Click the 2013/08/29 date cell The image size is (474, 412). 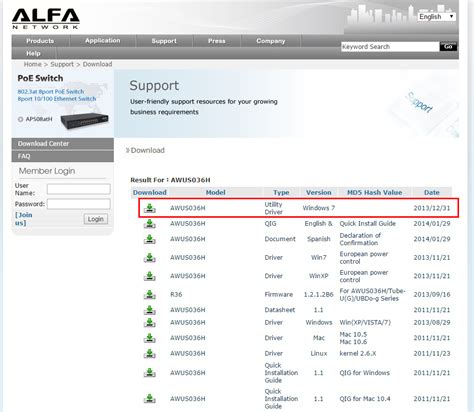pos(432,323)
